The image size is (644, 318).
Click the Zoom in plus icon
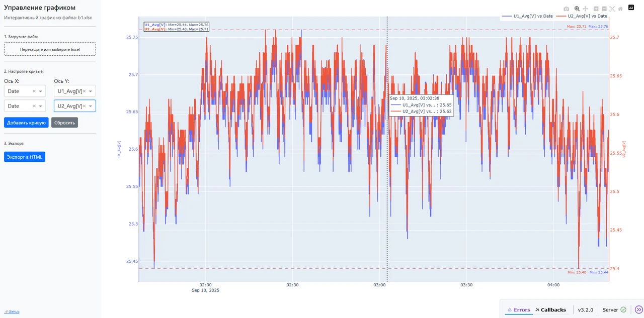596,9
